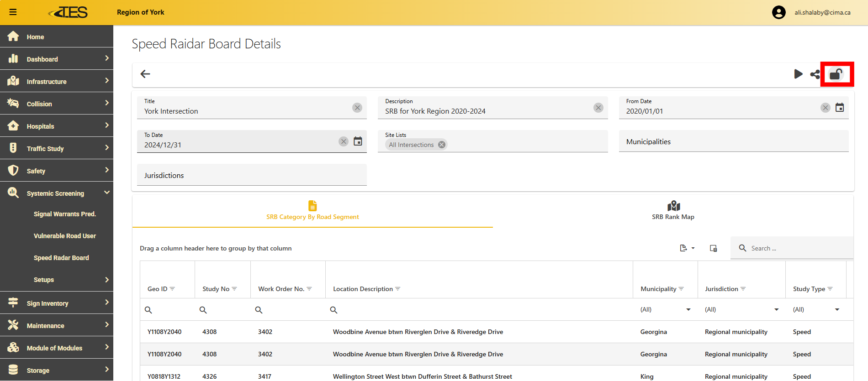Open the From Date calendar picker
The image size is (868, 381).
pyautogui.click(x=840, y=108)
